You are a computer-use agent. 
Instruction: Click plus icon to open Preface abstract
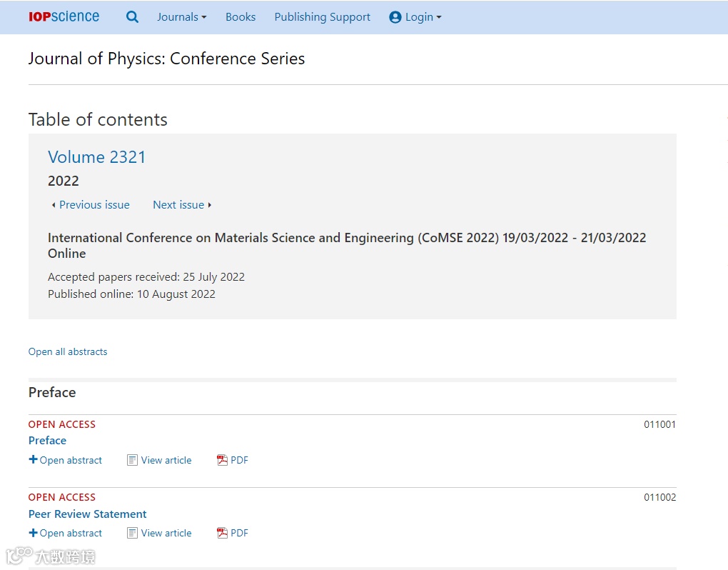pos(33,460)
